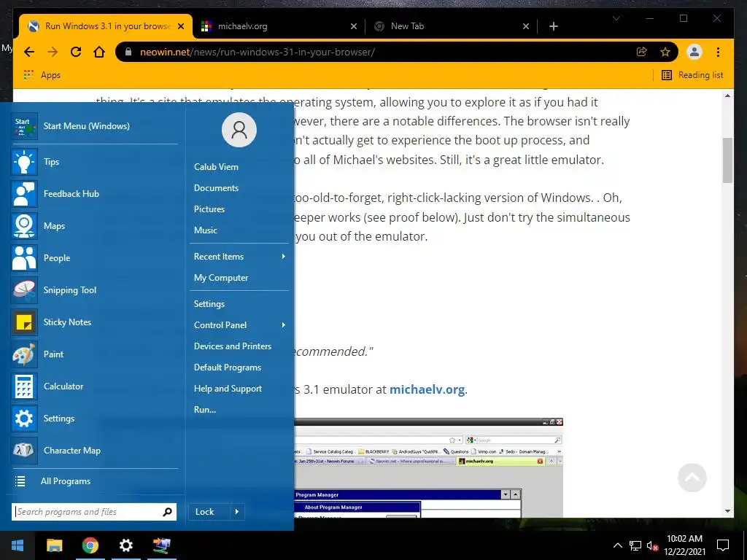Click the taskbar clock showing 10:02 AM
The width and height of the screenshot is (747, 560).
pyautogui.click(x=684, y=545)
